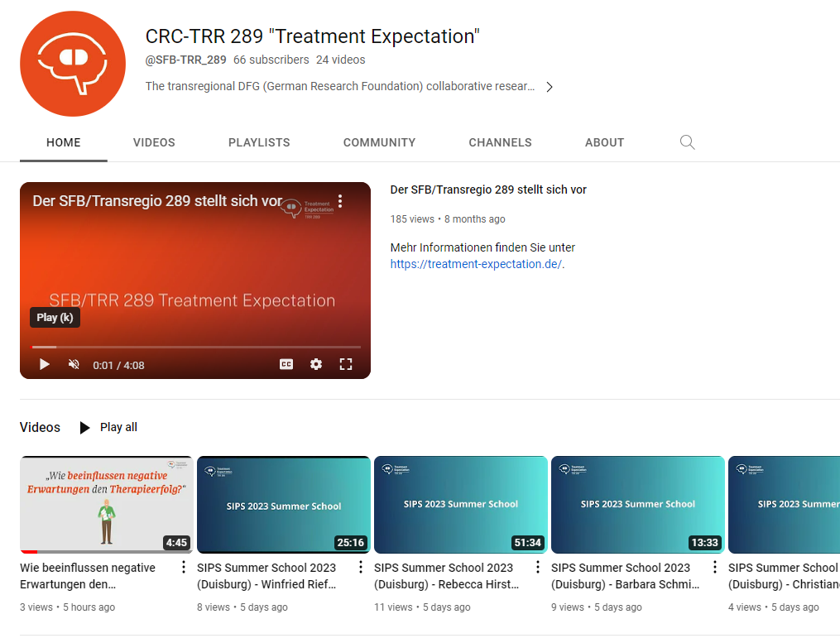Screen dimensions: 840x643
Task: Switch to the Playlists tab
Action: pyautogui.click(x=259, y=142)
